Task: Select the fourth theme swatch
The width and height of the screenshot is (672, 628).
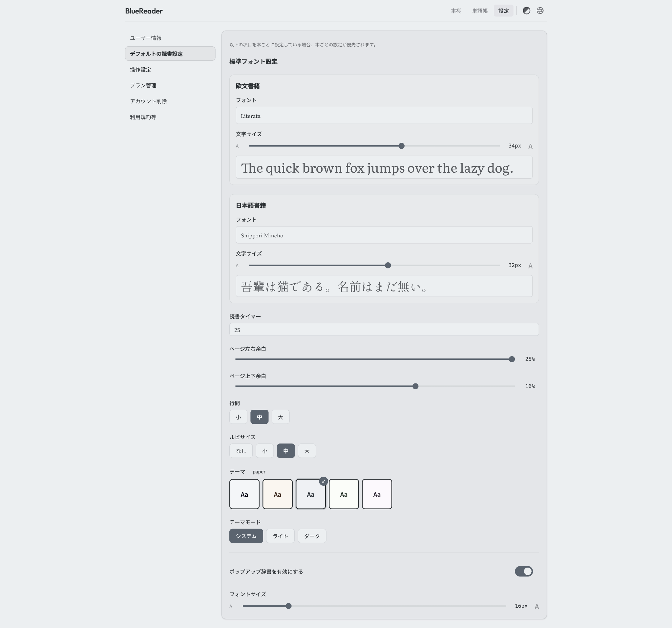Action: [x=344, y=494]
